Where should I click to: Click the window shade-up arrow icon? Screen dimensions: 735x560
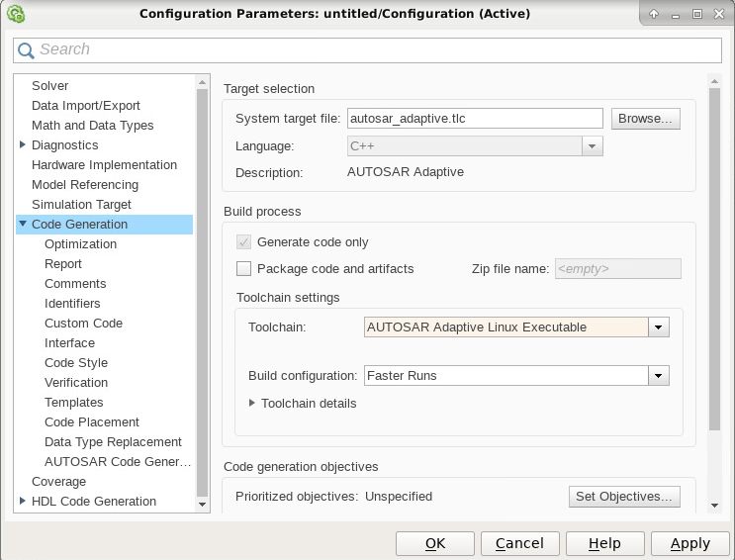point(654,14)
